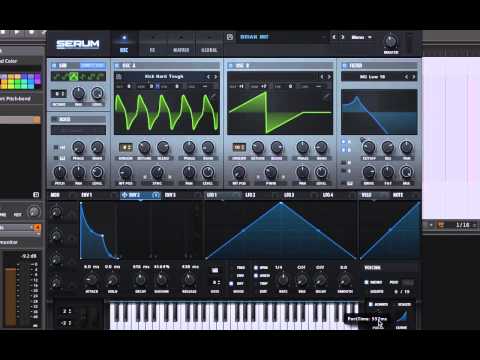This screenshot has height=360, width=480.
Task: Toggle OSC B enable switch
Action: tap(231, 66)
